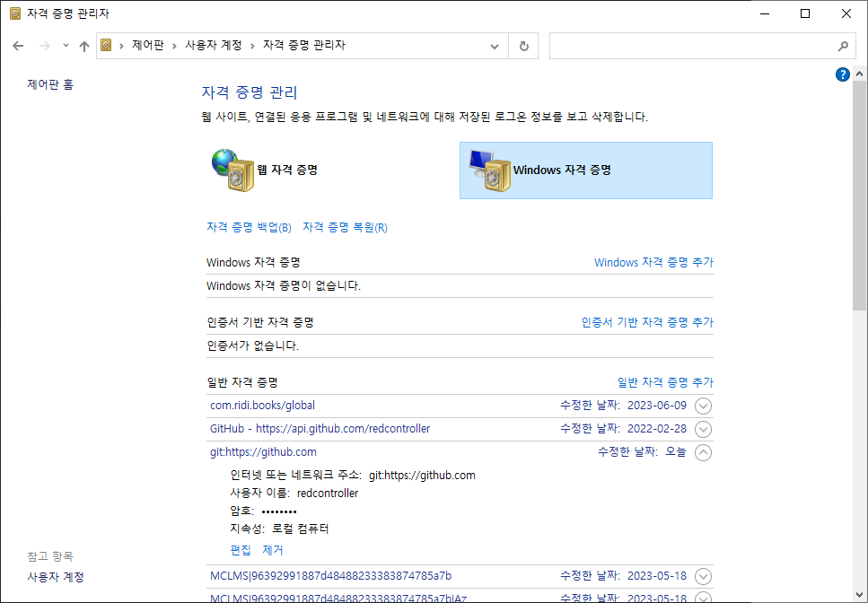The height and width of the screenshot is (603, 868).
Task: Click the 웹 자격 증명 globe safe icon
Action: pyautogui.click(x=232, y=170)
